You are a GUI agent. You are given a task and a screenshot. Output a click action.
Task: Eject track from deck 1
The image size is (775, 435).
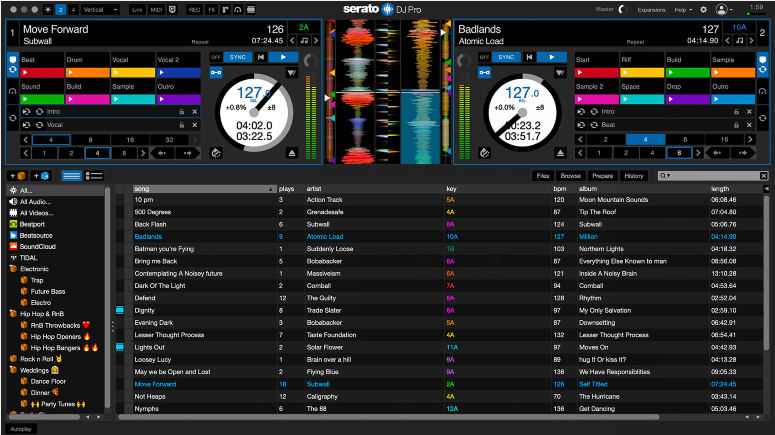point(292,153)
